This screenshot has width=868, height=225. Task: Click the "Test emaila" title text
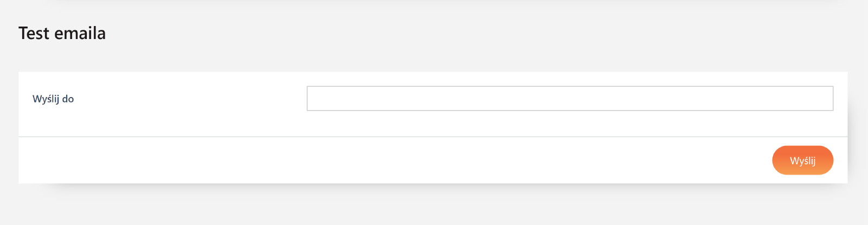(x=62, y=34)
